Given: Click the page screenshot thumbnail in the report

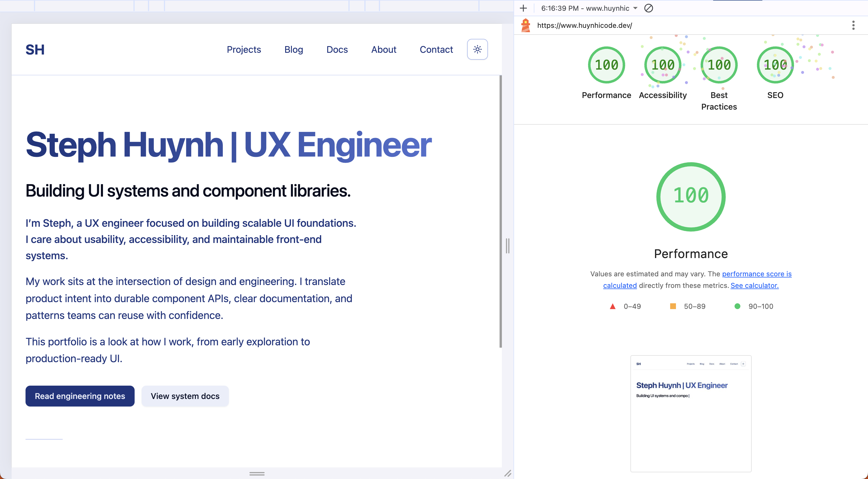Looking at the screenshot, I should [x=690, y=413].
